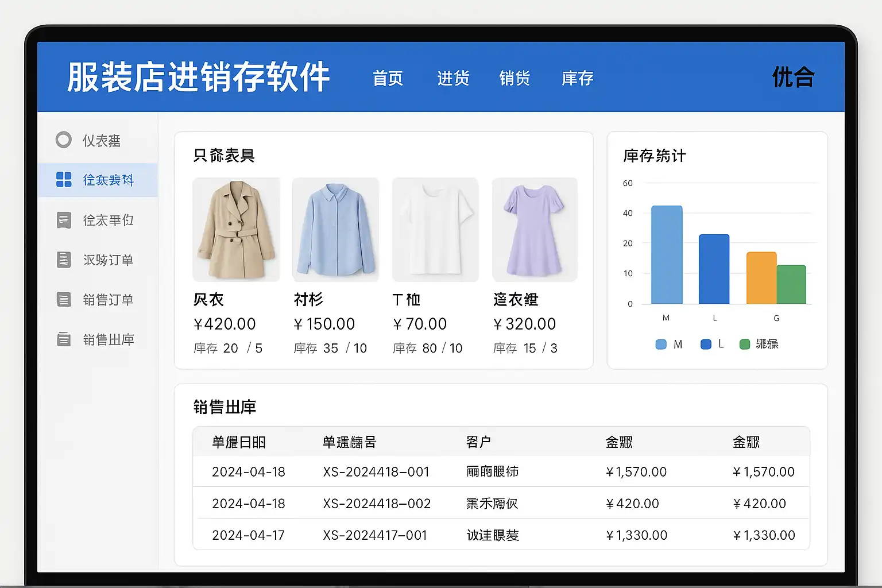Select the beige trench coat product image
The width and height of the screenshot is (882, 588).
click(x=236, y=230)
